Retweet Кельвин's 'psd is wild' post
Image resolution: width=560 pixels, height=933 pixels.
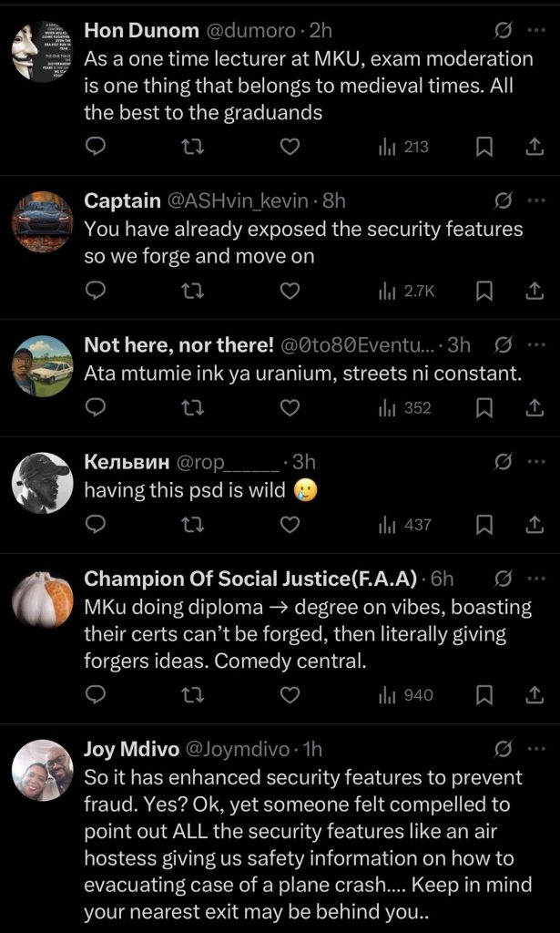pyautogui.click(x=193, y=524)
